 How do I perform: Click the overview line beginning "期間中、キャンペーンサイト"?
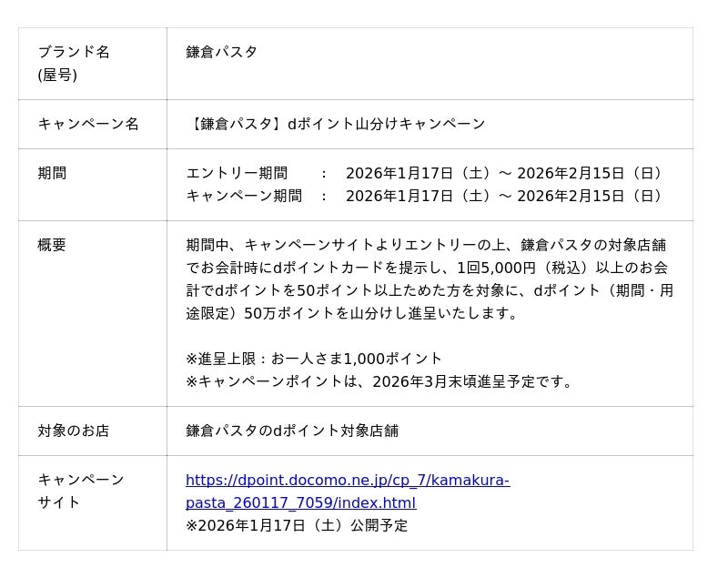[426, 245]
